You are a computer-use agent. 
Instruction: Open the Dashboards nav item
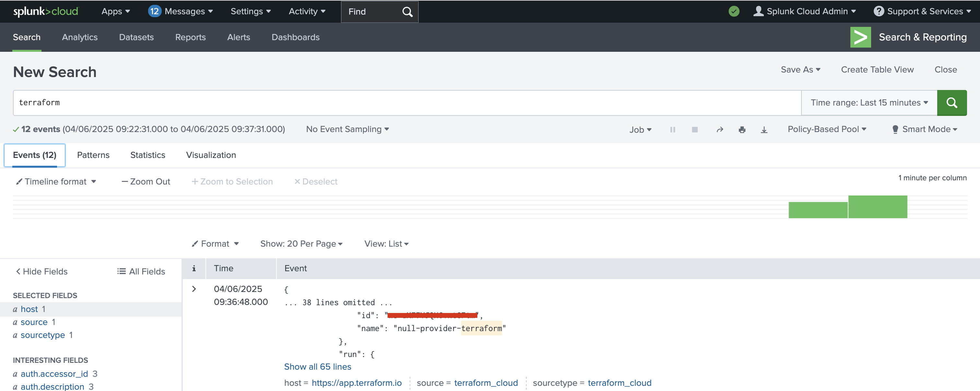295,37
